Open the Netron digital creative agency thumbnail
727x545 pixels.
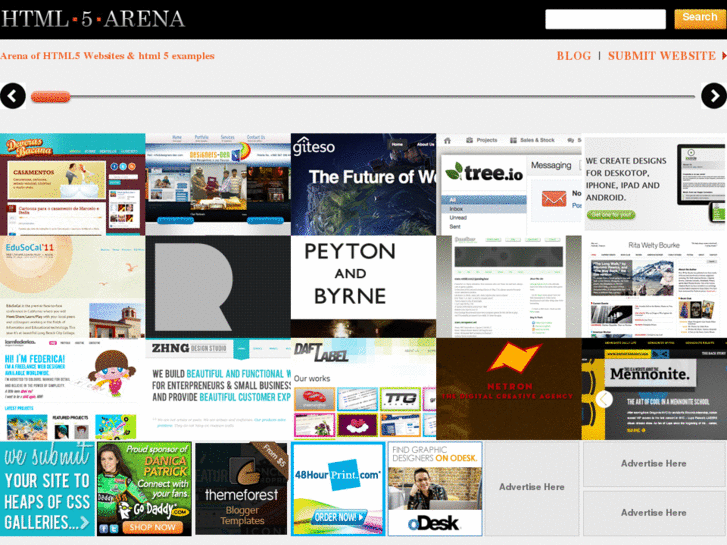[509, 389]
